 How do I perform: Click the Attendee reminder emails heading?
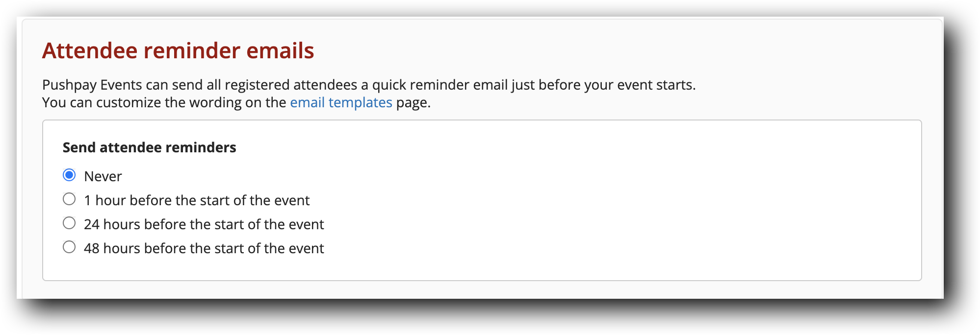(x=180, y=50)
